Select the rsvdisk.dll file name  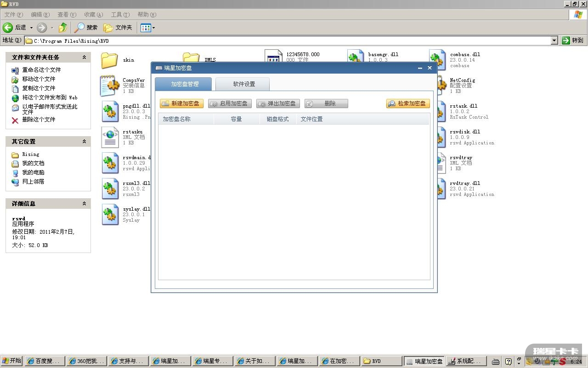[465, 132]
